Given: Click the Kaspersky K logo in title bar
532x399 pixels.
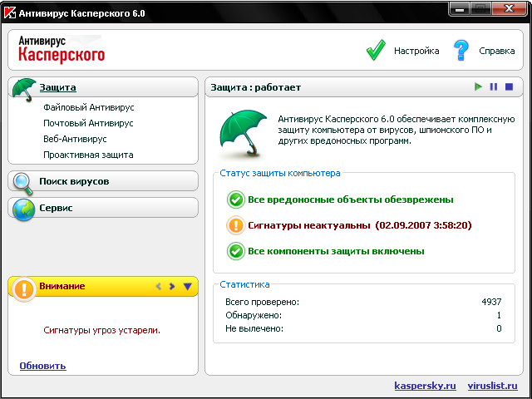Looking at the screenshot, I should click(10, 12).
